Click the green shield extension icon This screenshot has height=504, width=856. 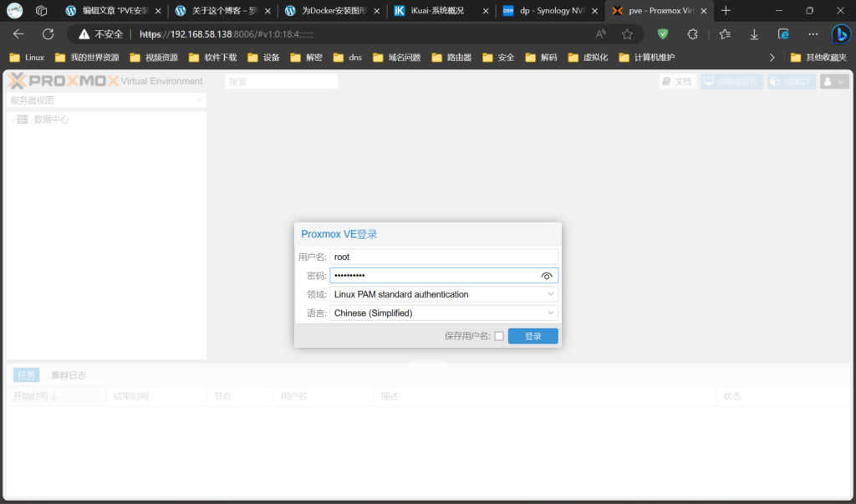click(x=663, y=34)
